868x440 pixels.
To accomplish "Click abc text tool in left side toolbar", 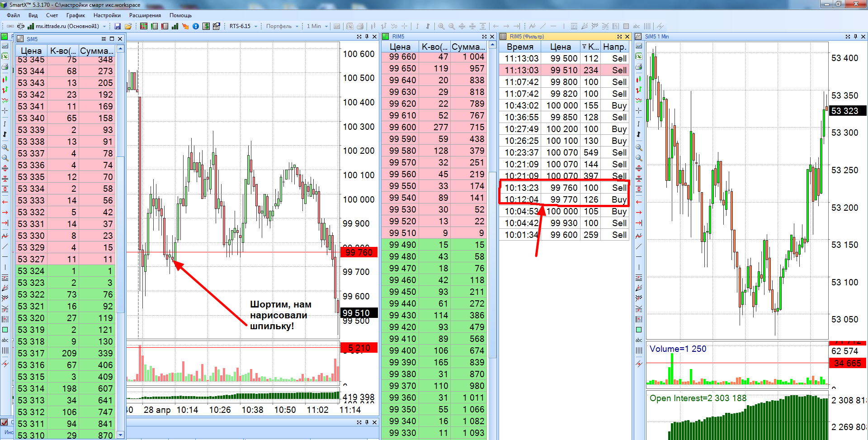I will tap(5, 340).
